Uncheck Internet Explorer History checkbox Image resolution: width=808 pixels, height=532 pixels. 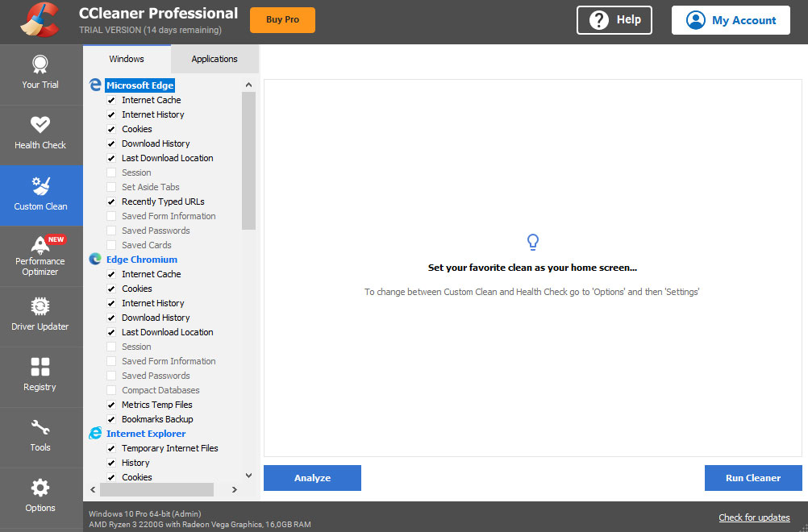pyautogui.click(x=111, y=463)
